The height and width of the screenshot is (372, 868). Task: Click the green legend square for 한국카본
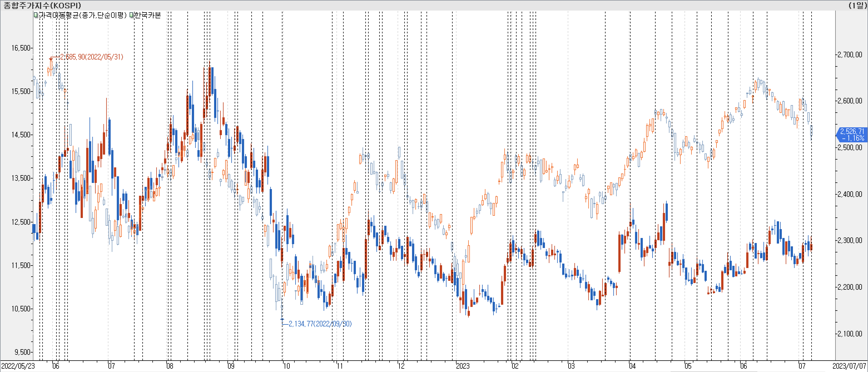(132, 15)
